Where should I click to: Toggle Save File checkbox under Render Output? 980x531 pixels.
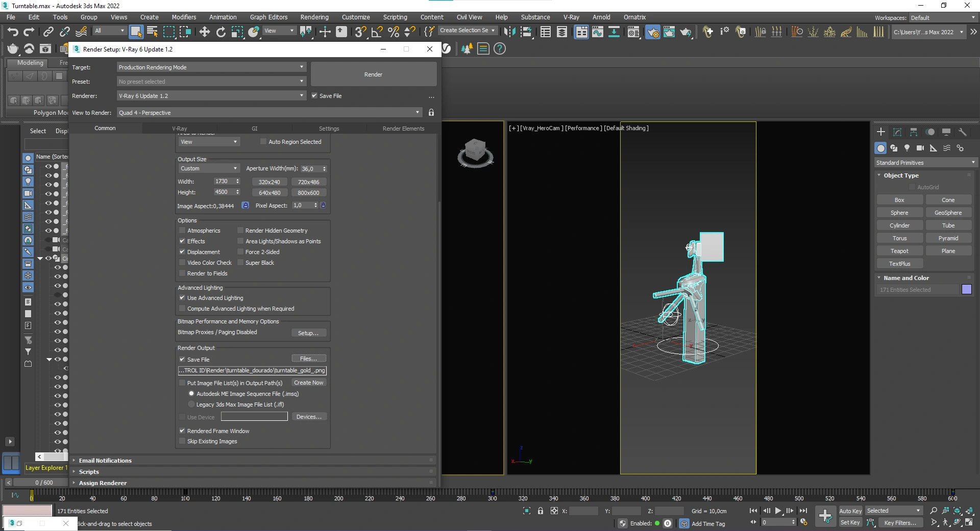coord(182,360)
